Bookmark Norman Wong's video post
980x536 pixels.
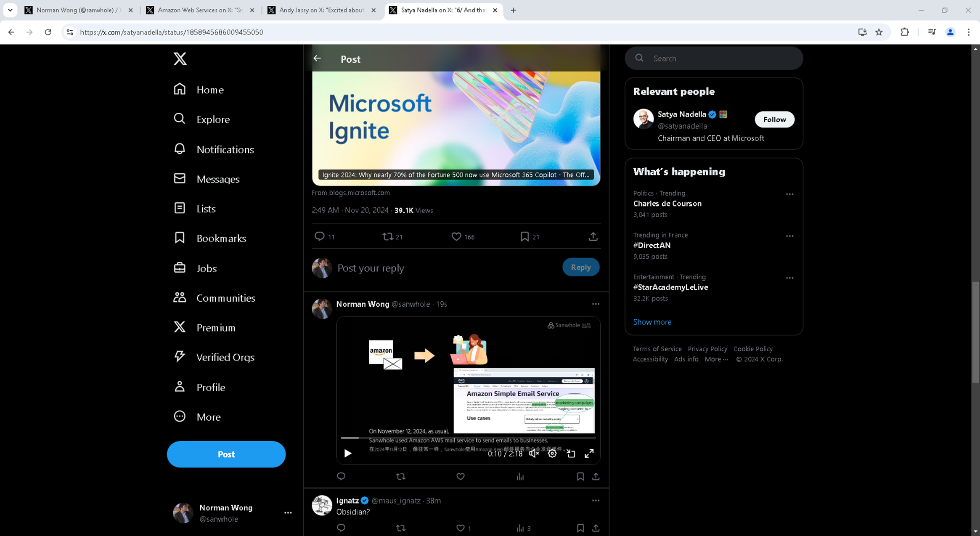click(580, 476)
